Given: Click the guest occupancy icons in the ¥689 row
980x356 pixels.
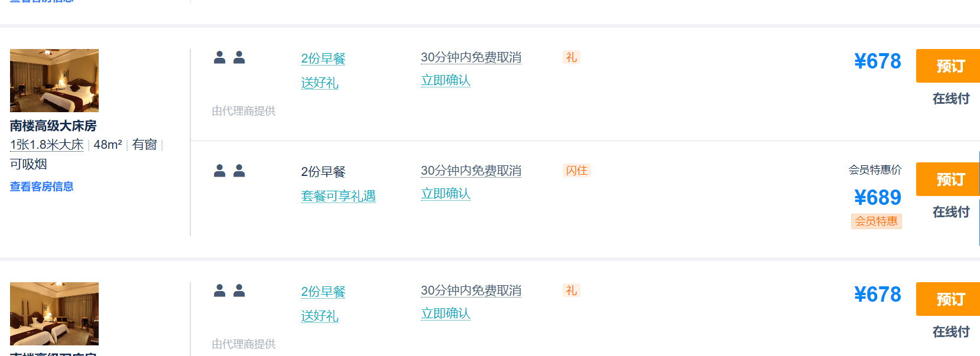Looking at the screenshot, I should coord(229,171).
